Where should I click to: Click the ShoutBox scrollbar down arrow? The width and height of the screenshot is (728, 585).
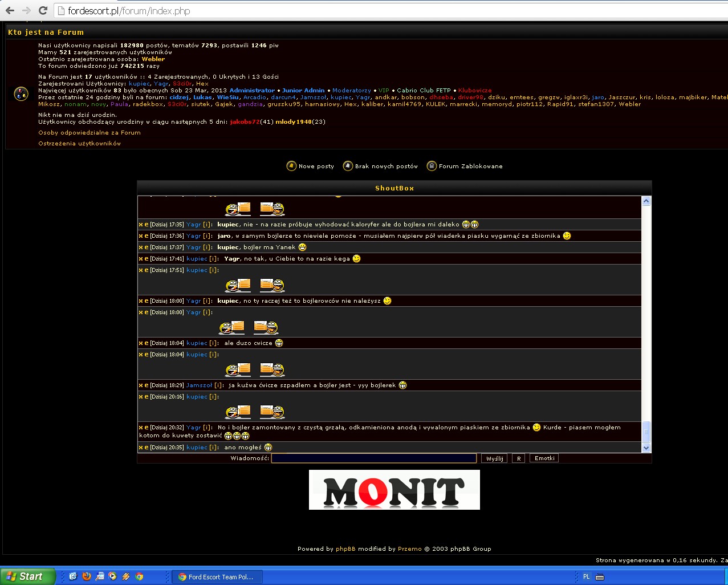[646, 448]
